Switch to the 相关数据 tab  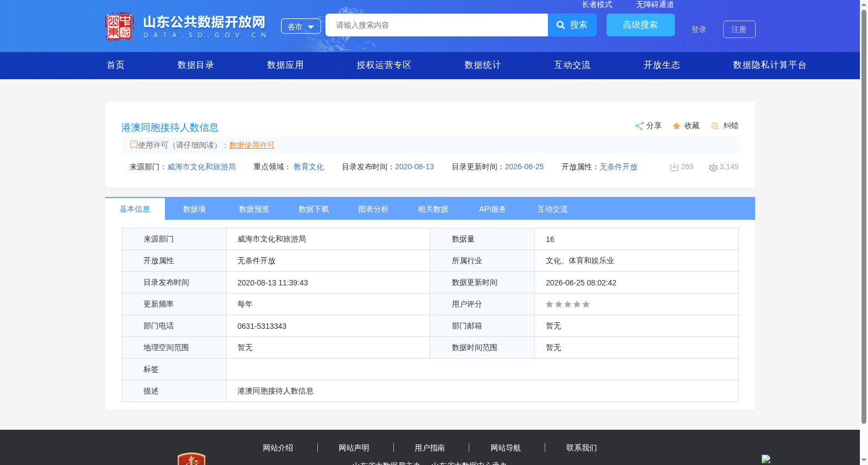tap(433, 209)
